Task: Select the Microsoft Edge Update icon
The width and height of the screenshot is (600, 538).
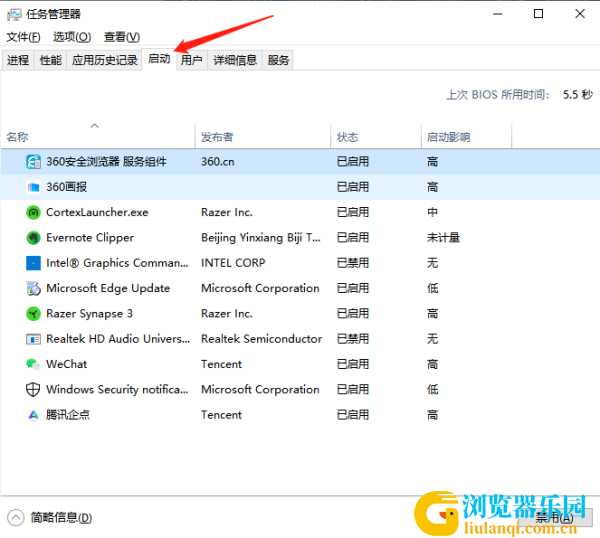Action: coord(33,288)
